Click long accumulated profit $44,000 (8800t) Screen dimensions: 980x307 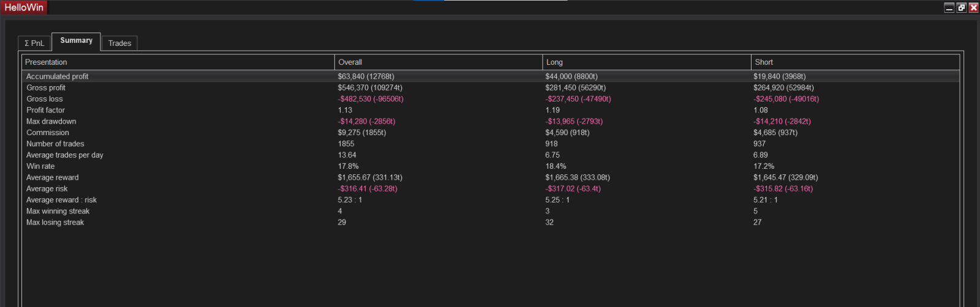pos(571,76)
